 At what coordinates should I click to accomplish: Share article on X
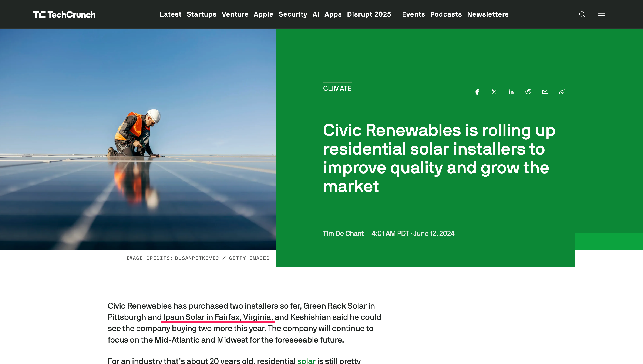[494, 92]
